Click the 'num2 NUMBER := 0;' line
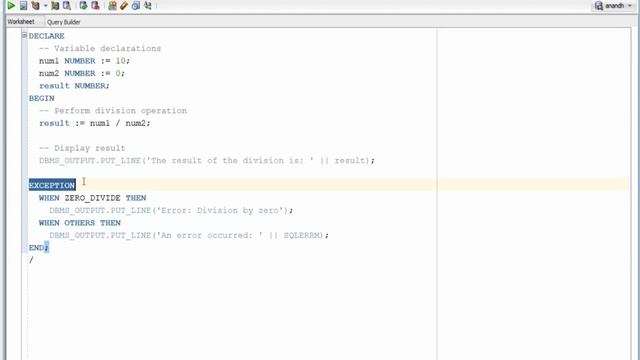 [82, 73]
